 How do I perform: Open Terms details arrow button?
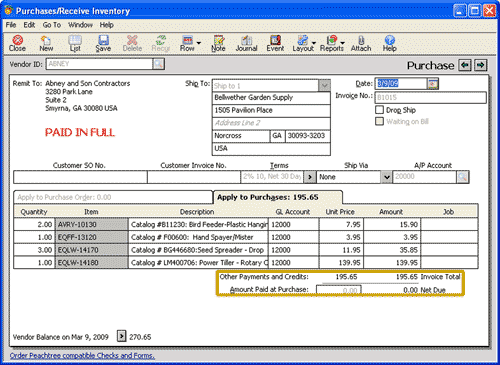coord(310,177)
